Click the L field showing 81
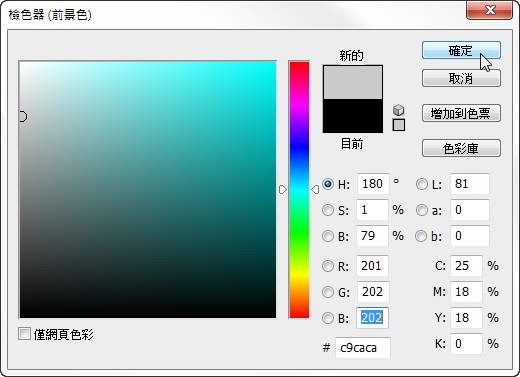 click(x=470, y=184)
